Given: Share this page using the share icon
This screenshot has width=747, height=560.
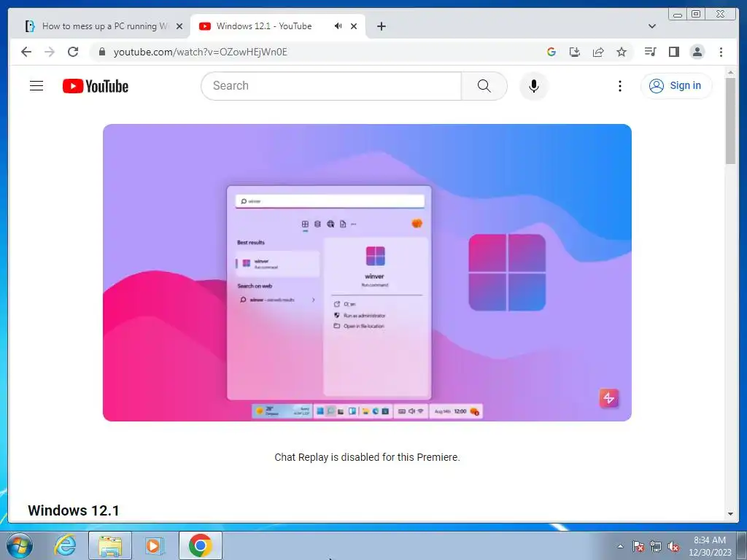Looking at the screenshot, I should click(598, 52).
